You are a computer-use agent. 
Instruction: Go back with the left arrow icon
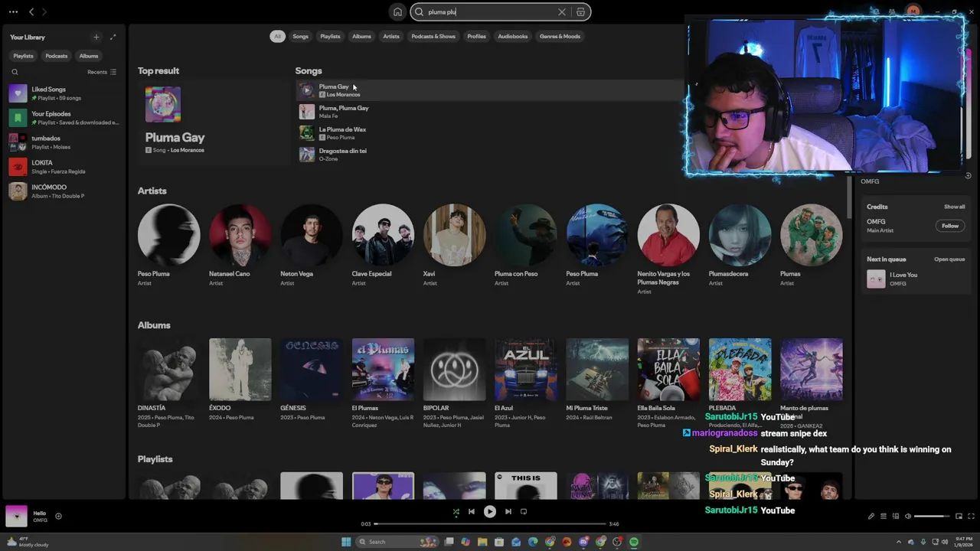click(x=31, y=11)
